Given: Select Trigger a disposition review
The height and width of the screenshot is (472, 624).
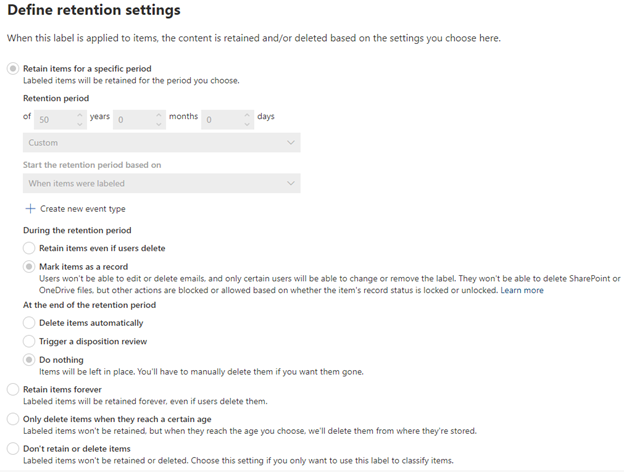Looking at the screenshot, I should tap(30, 341).
